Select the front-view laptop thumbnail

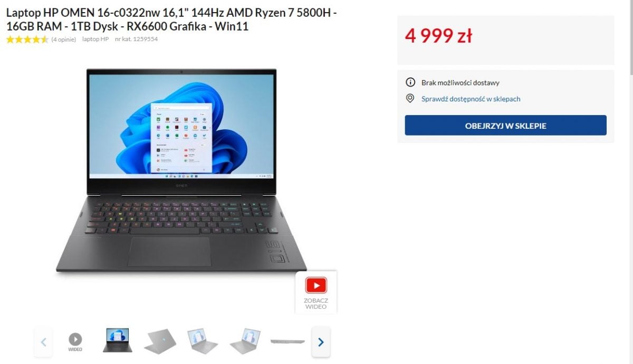pos(117,341)
